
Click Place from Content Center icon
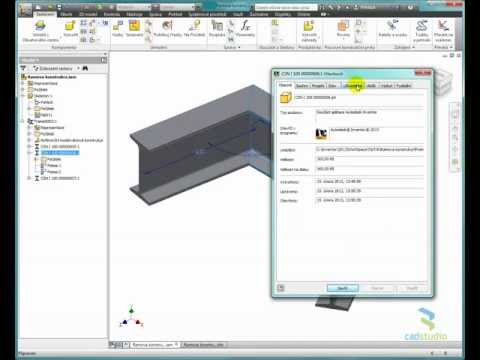[40, 26]
